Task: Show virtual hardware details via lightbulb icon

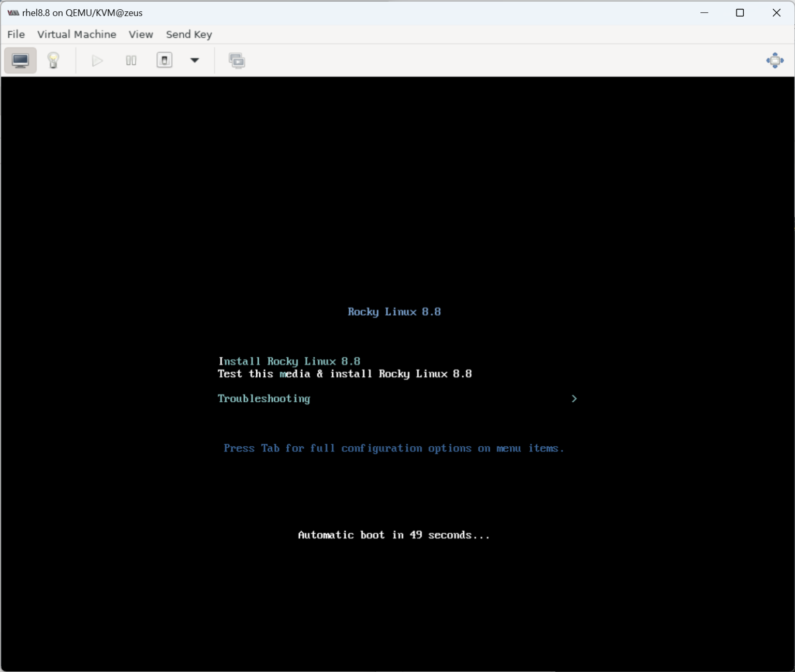Action: click(x=53, y=61)
